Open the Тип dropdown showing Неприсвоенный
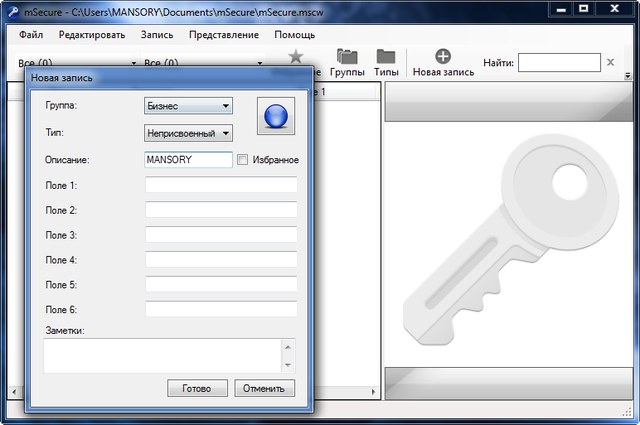This screenshot has height=425, width=640. point(188,133)
